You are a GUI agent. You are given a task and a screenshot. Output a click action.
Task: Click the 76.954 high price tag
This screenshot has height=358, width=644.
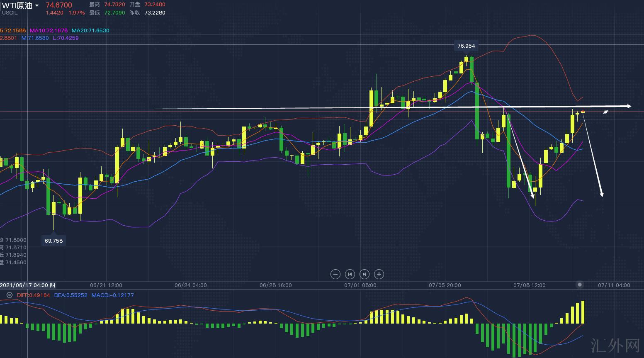point(466,46)
